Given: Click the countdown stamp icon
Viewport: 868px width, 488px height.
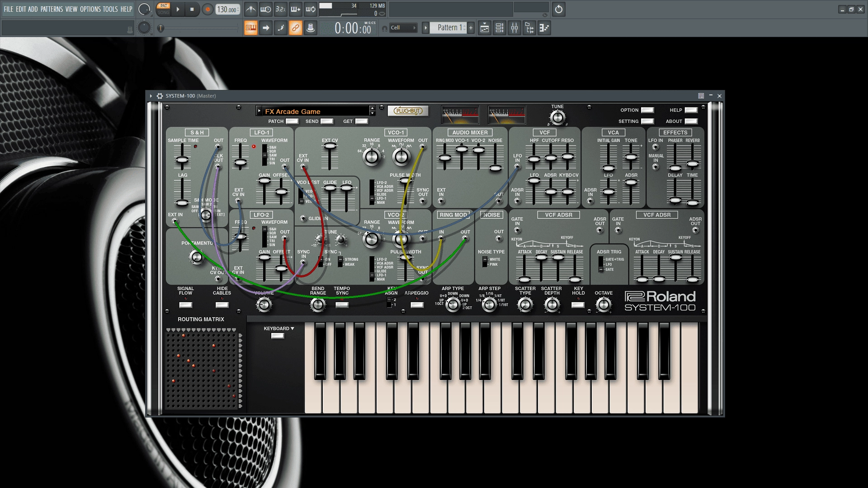Looking at the screenshot, I should point(311,28).
